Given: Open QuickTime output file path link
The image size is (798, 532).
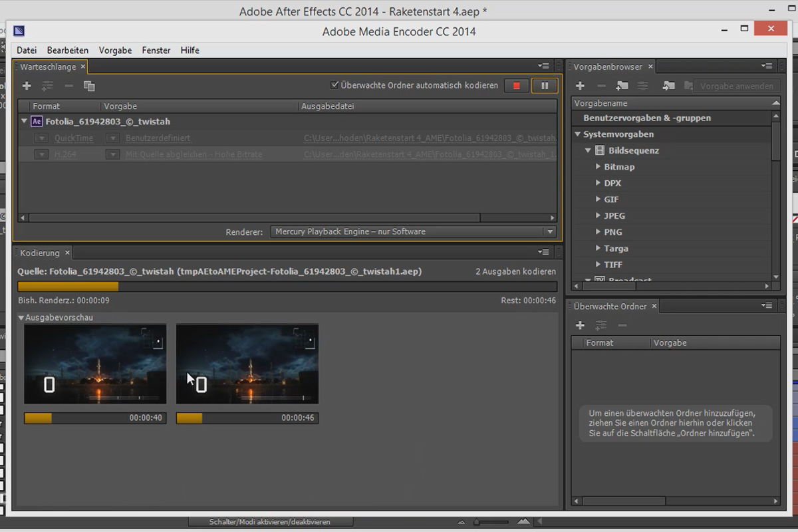Looking at the screenshot, I should [430, 138].
